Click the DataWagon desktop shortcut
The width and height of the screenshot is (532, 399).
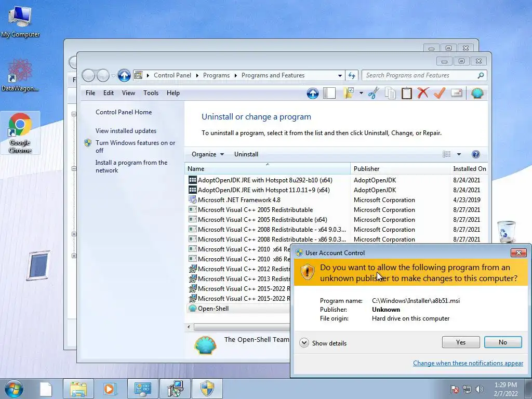20,75
